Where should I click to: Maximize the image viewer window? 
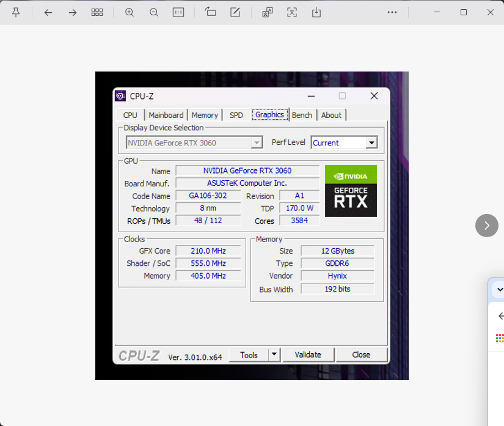[x=464, y=12]
